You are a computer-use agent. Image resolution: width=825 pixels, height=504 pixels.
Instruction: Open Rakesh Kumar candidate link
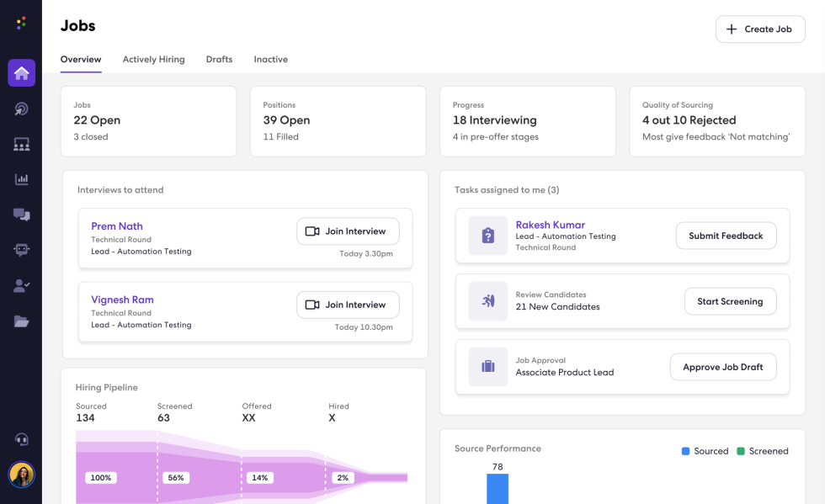point(550,225)
